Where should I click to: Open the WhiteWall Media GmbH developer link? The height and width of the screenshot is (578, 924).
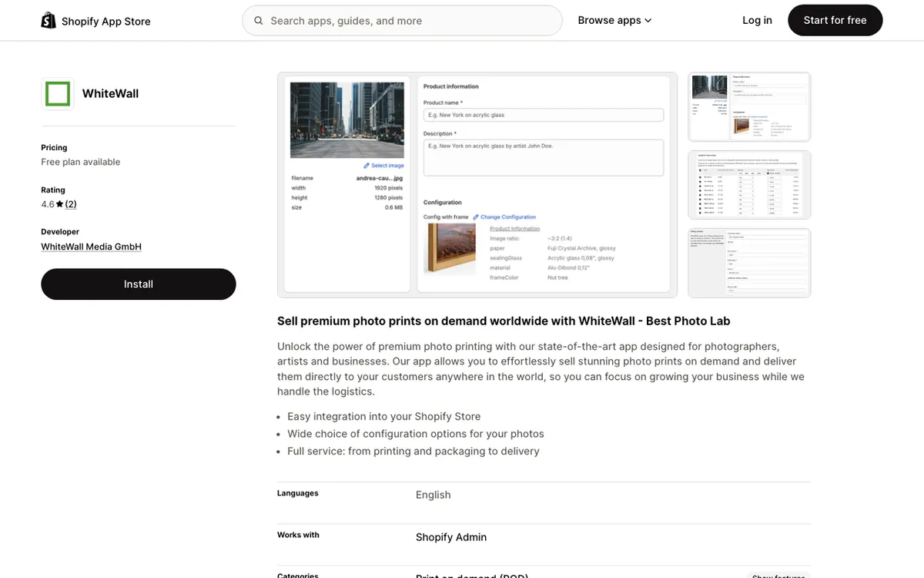click(x=91, y=247)
